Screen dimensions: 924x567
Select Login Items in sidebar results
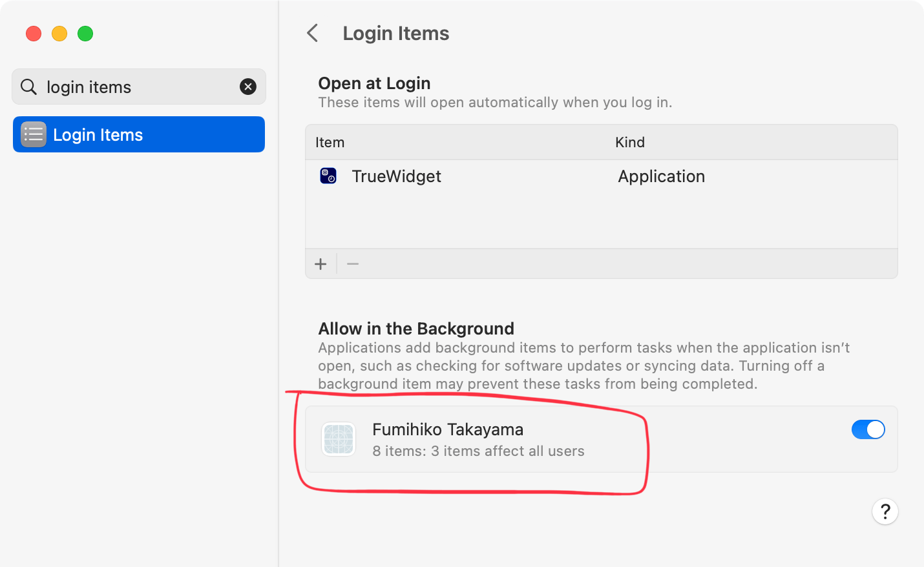[139, 134]
